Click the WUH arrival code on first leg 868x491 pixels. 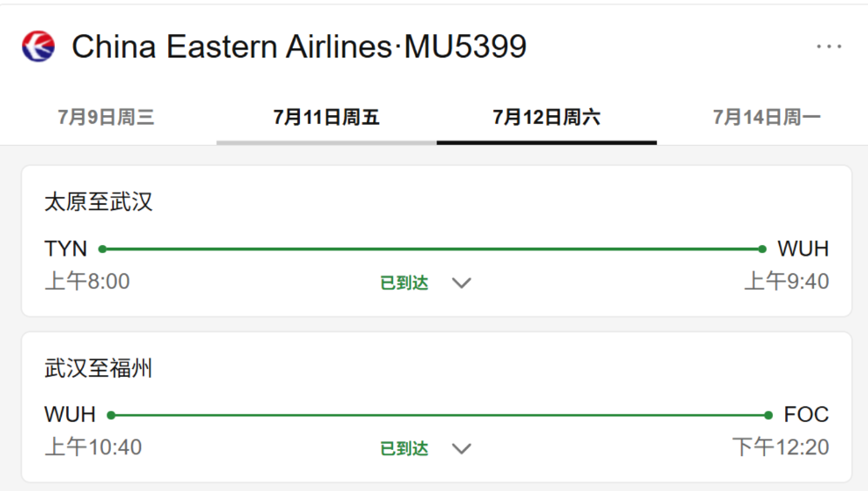point(803,249)
